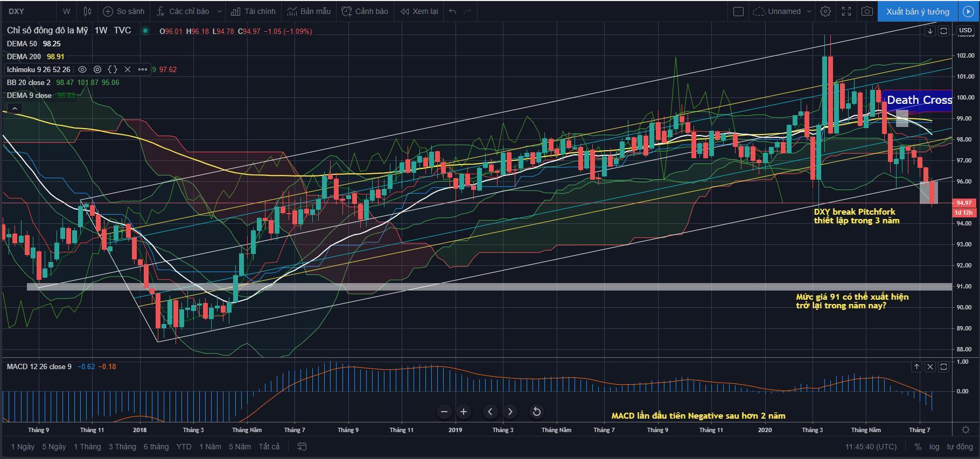
Task: Select DEMA 9 close indicator label
Action: pos(29,95)
